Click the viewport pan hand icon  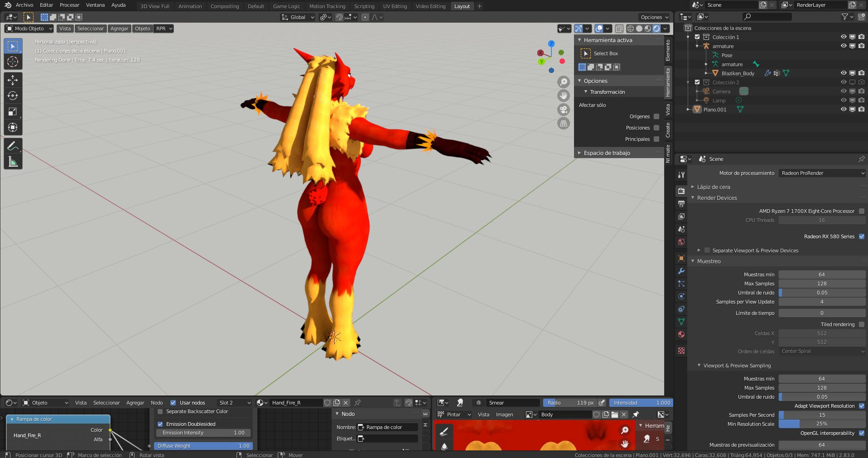point(564,96)
